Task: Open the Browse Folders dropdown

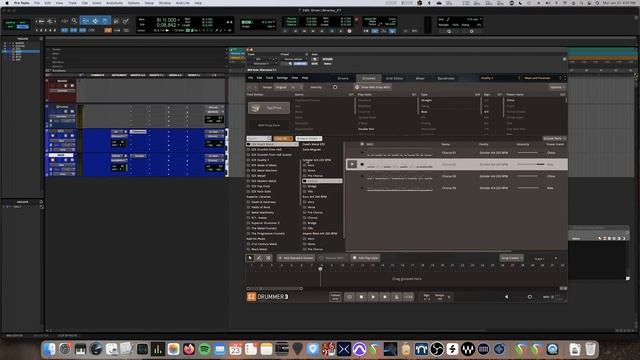Action: pyautogui.click(x=309, y=139)
